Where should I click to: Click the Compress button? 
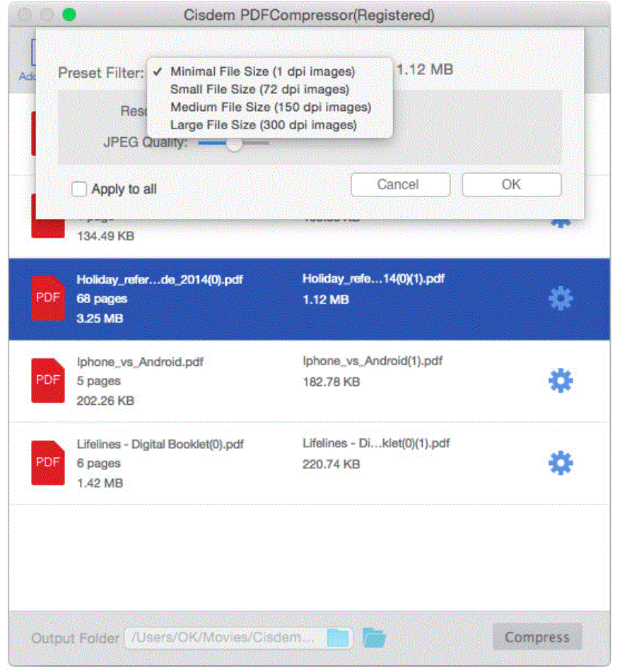537,637
